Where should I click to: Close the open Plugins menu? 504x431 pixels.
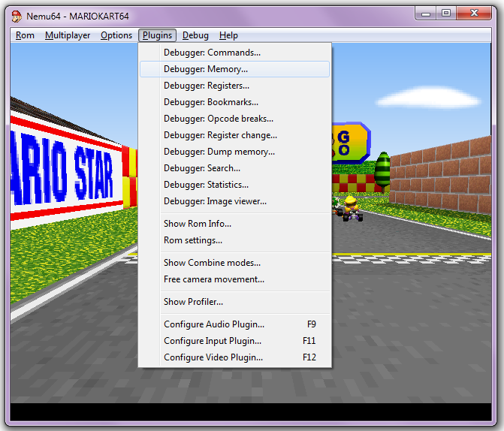(x=157, y=35)
